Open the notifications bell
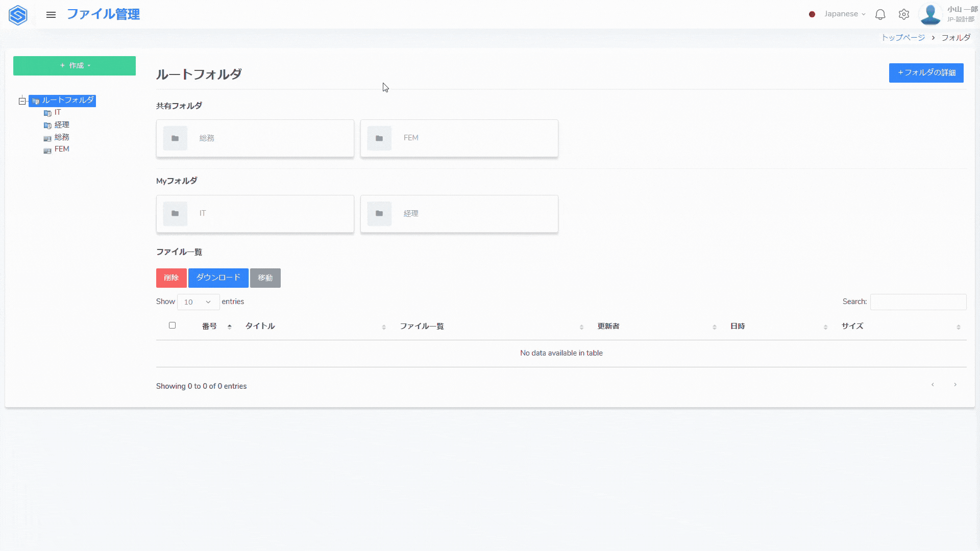The image size is (980, 551). pyautogui.click(x=880, y=15)
